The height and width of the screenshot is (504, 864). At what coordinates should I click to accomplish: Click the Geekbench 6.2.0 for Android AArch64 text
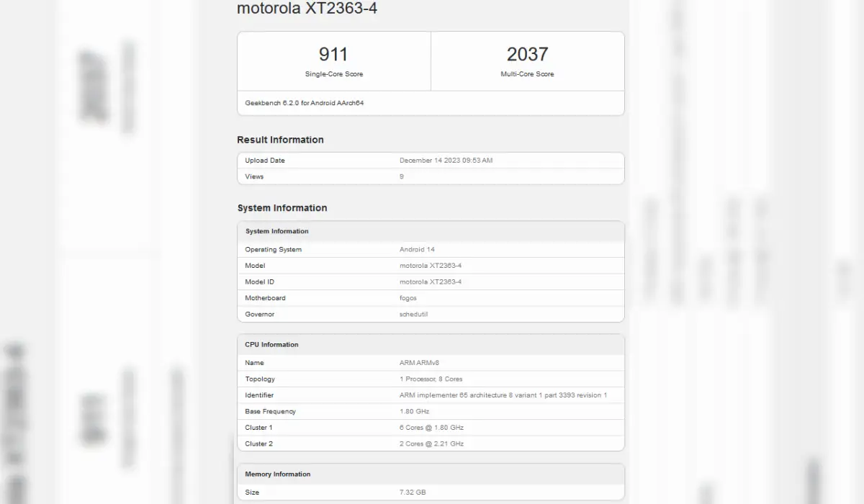305,103
